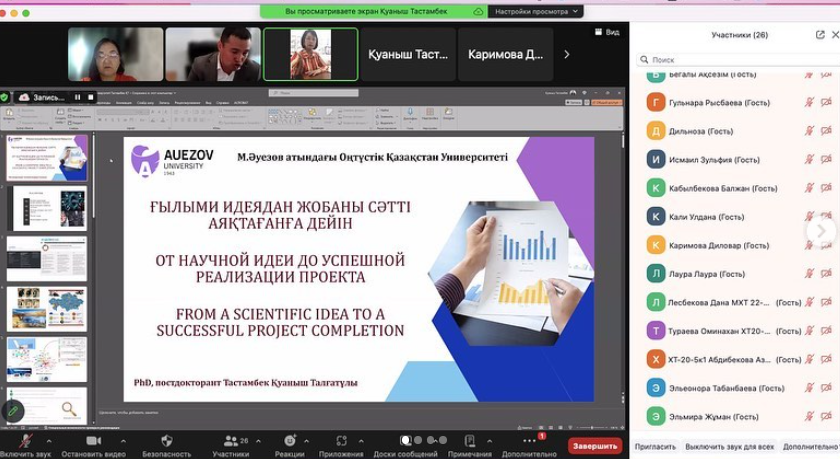The height and width of the screenshot is (459, 840).
Task: Open the Примечания notes icon
Action: coord(469,441)
